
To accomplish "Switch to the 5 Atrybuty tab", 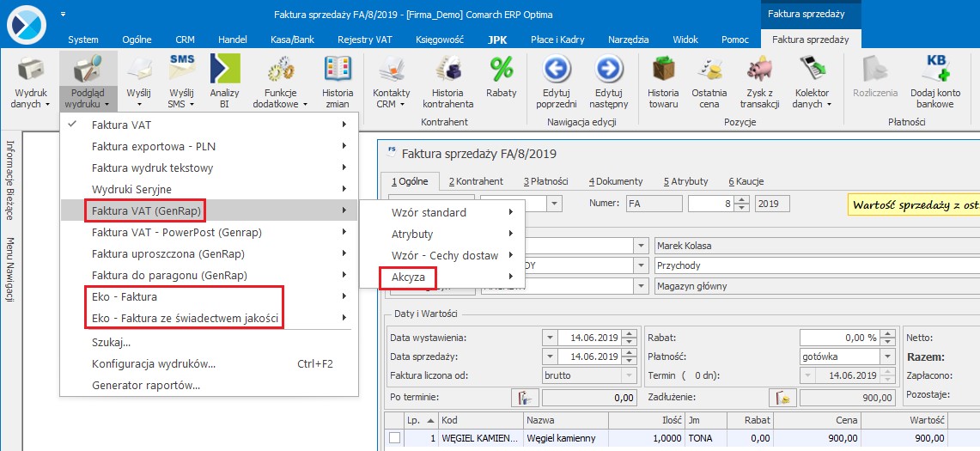I will coord(685,181).
